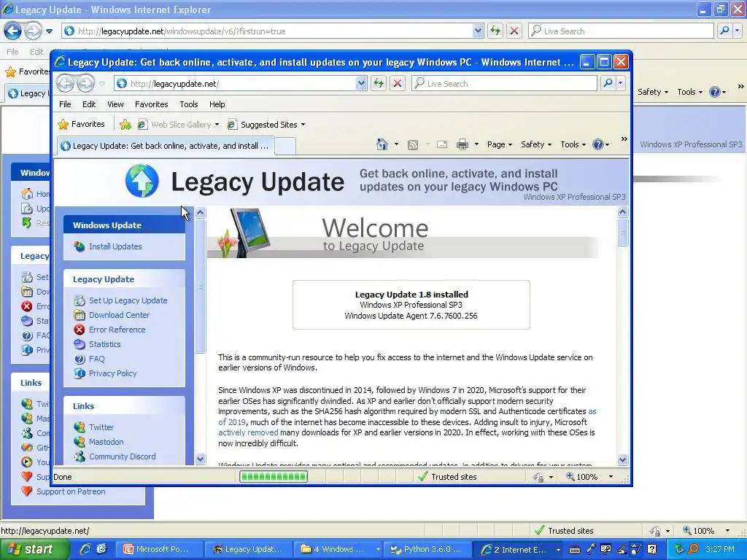Screen dimensions: 747x560
Task: Click the Trusted sites checkmark in the front status bar
Action: 422,477
